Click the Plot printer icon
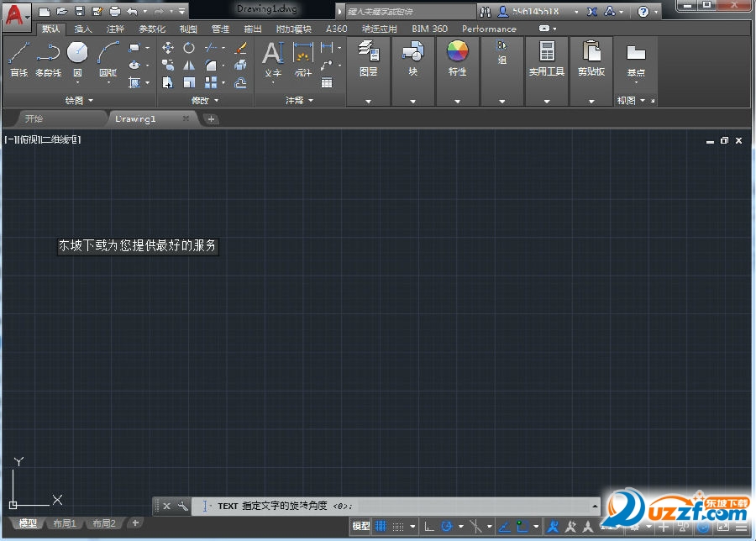The height and width of the screenshot is (541, 756). click(115, 12)
